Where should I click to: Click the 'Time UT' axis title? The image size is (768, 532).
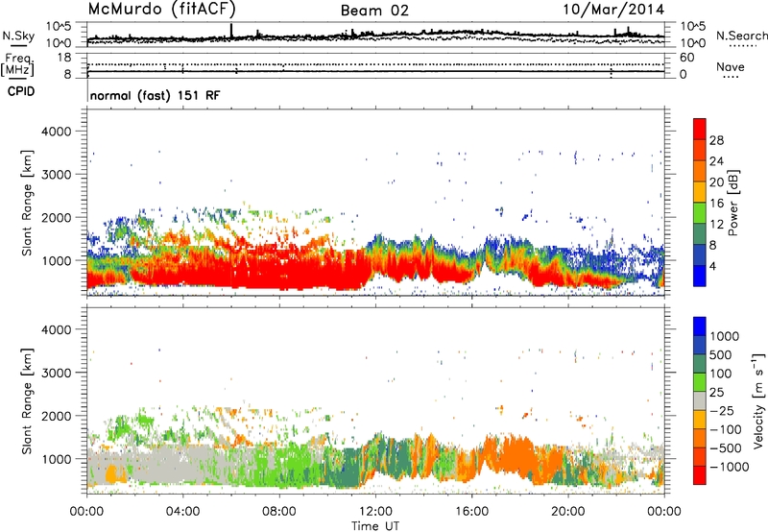[x=375, y=525]
